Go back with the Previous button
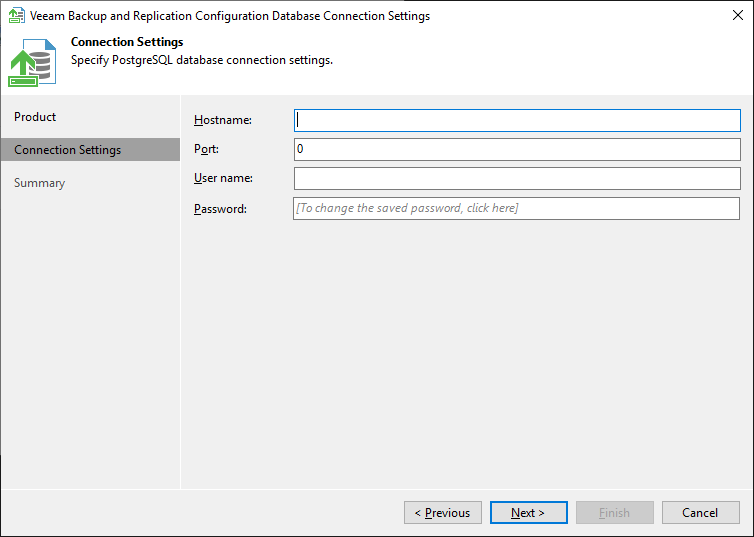The image size is (754, 537). [x=443, y=512]
